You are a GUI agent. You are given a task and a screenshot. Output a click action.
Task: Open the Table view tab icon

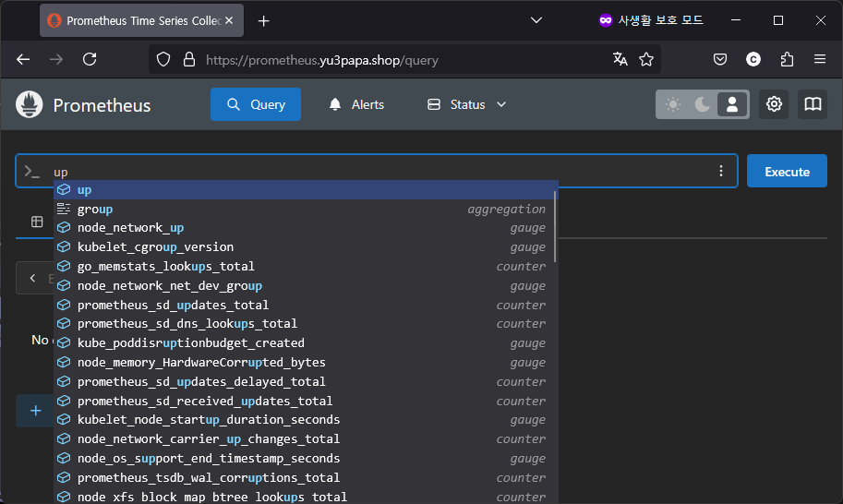tap(37, 222)
